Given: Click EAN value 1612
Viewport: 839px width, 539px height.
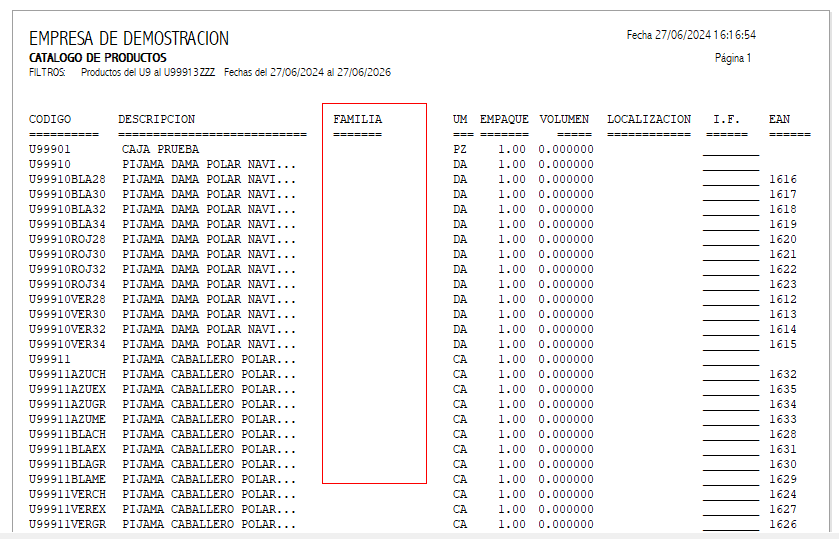Looking at the screenshot, I should point(783,299).
